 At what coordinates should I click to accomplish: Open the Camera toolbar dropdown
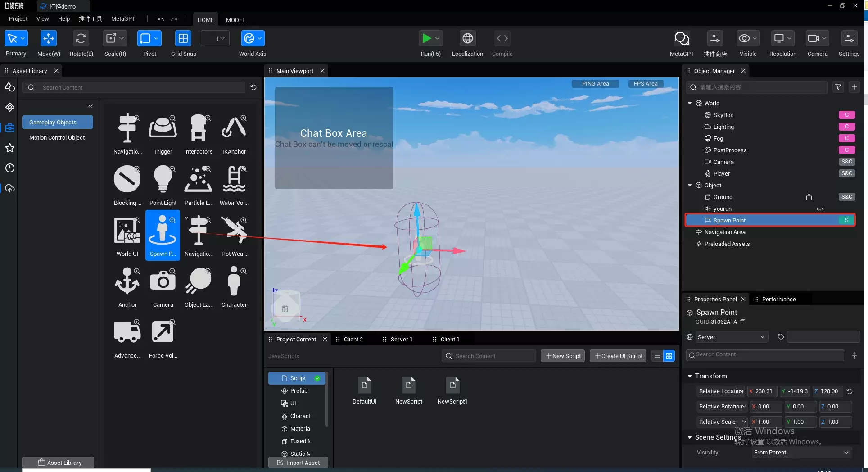817,39
